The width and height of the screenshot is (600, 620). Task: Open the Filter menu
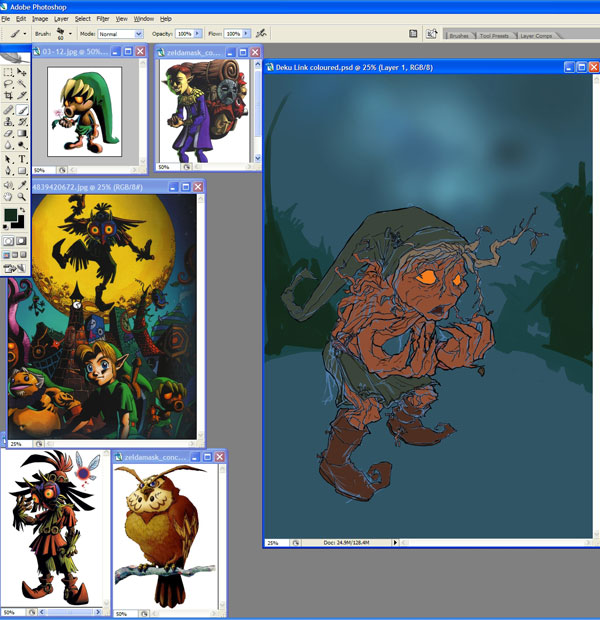pyautogui.click(x=103, y=19)
